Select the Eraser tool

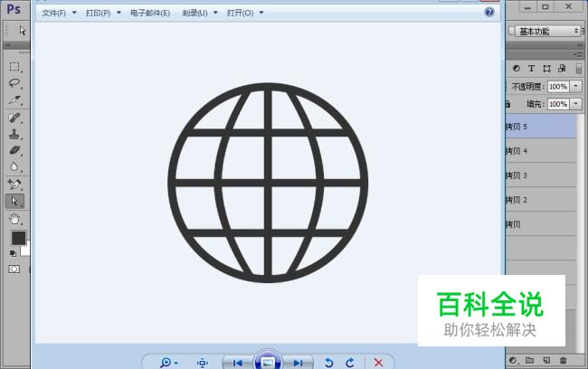point(15,150)
